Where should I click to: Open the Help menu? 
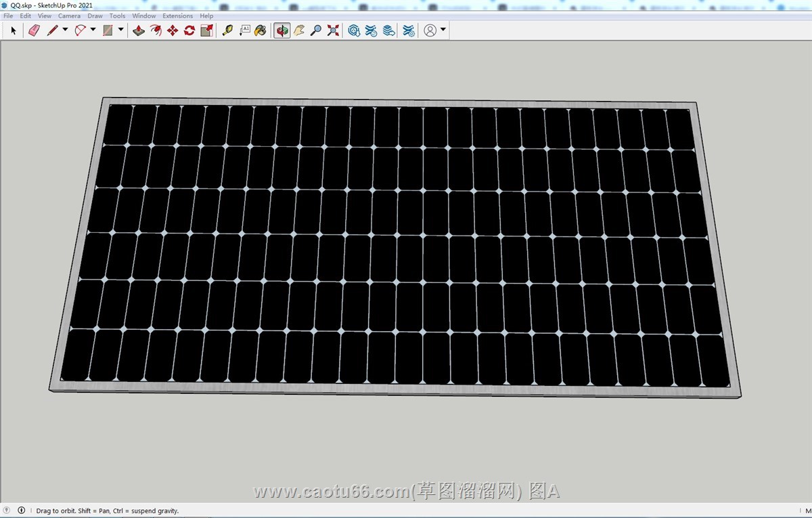206,16
